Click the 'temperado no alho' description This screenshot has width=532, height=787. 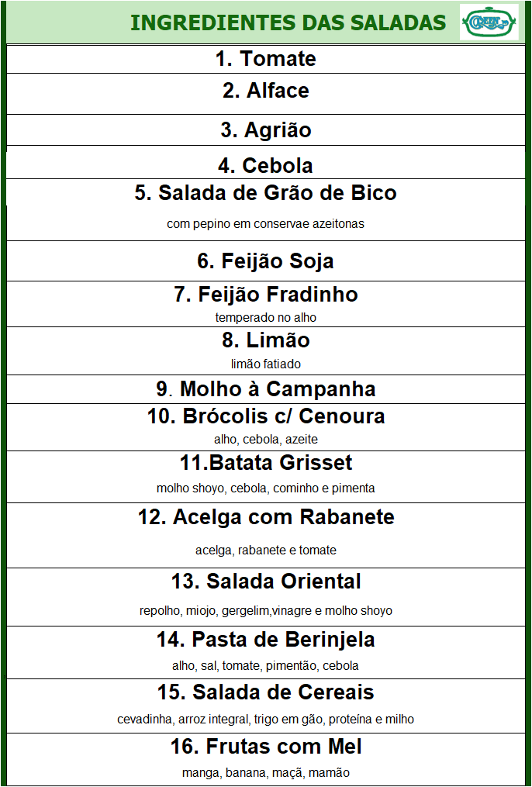coord(265,318)
